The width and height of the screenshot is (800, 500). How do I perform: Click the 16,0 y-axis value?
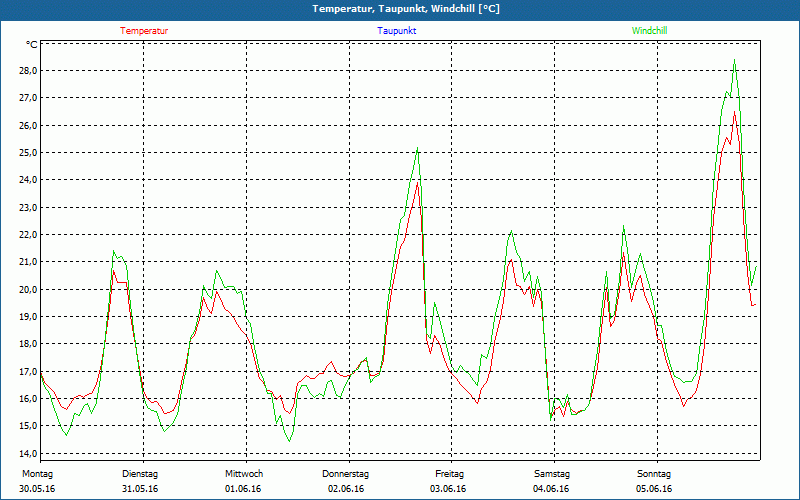click(x=29, y=398)
